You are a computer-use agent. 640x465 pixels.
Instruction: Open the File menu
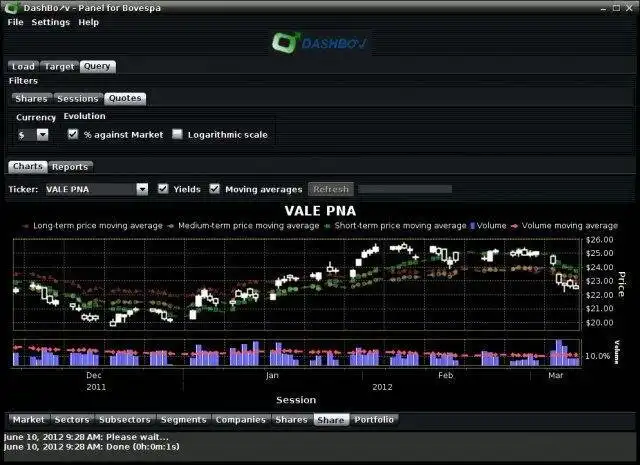click(x=16, y=22)
